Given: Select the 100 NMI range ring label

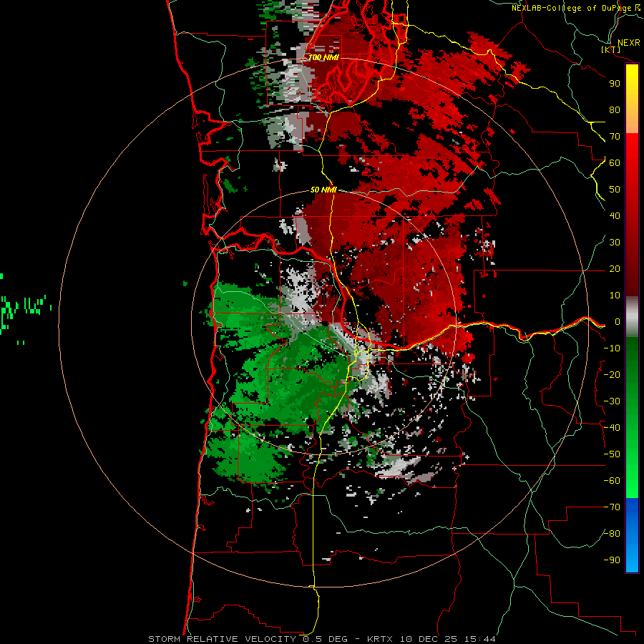Looking at the screenshot, I should pyautogui.click(x=323, y=57).
